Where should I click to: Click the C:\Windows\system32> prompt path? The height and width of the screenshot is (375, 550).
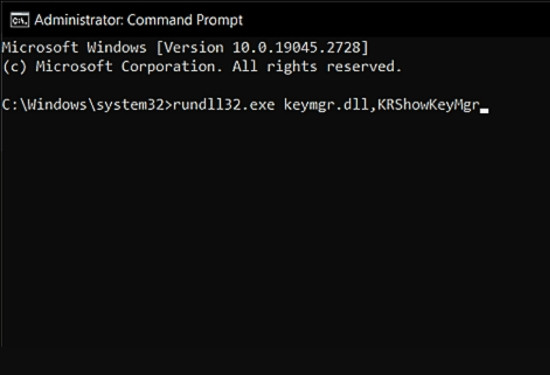pyautogui.click(x=87, y=105)
